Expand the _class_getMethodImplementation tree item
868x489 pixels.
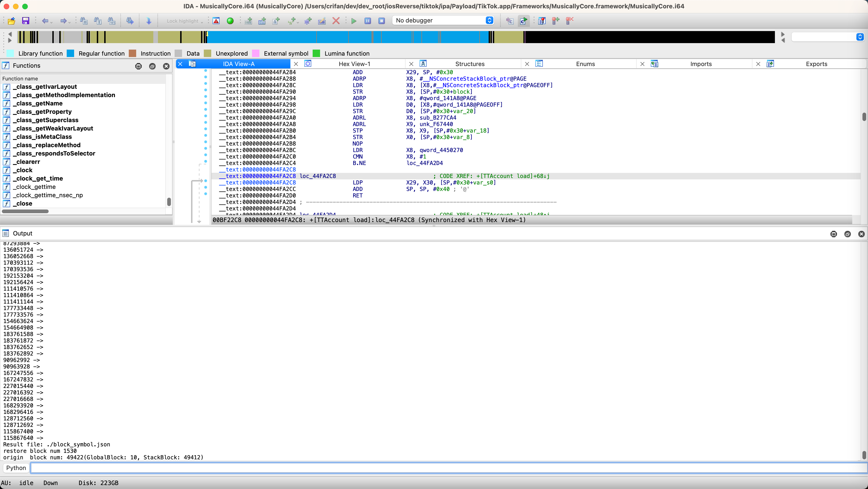[x=64, y=95]
